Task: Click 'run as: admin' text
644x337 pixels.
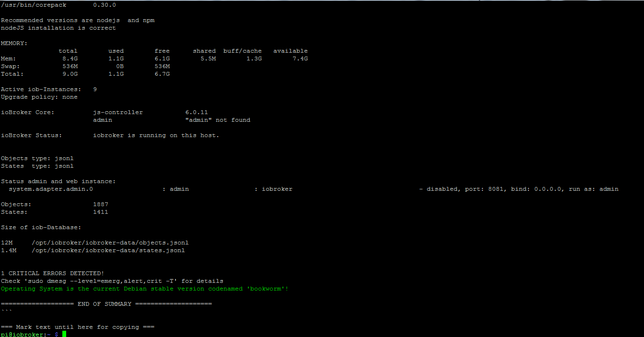Action: pyautogui.click(x=594, y=189)
